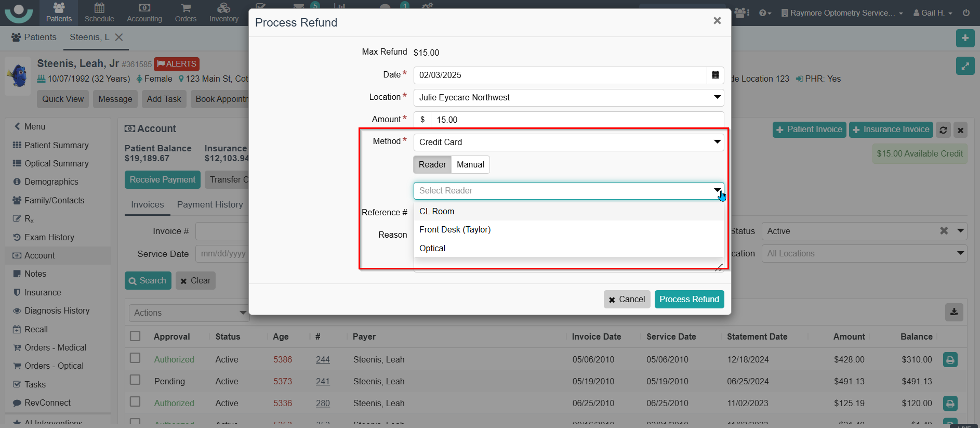Switch card entry to Manual
This screenshot has height=428, width=980.
click(x=470, y=165)
